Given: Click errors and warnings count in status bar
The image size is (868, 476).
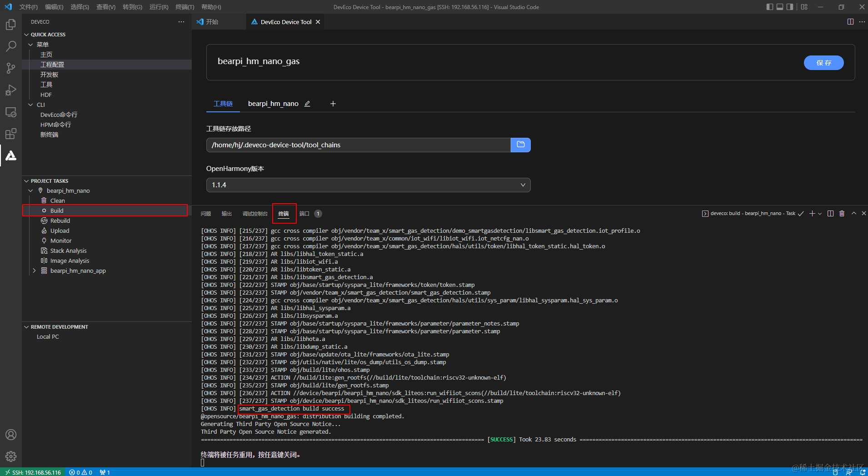Looking at the screenshot, I should [81, 472].
